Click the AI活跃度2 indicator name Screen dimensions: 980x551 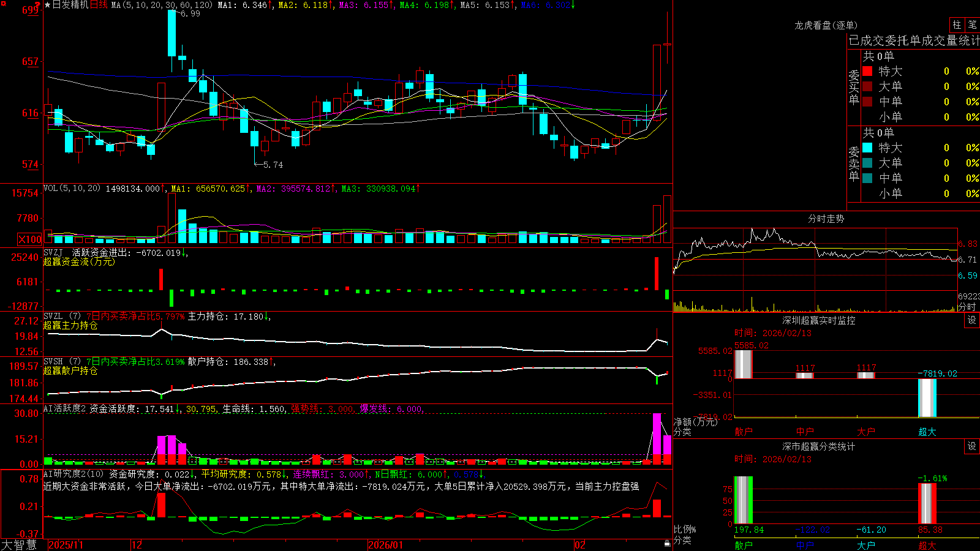click(65, 408)
